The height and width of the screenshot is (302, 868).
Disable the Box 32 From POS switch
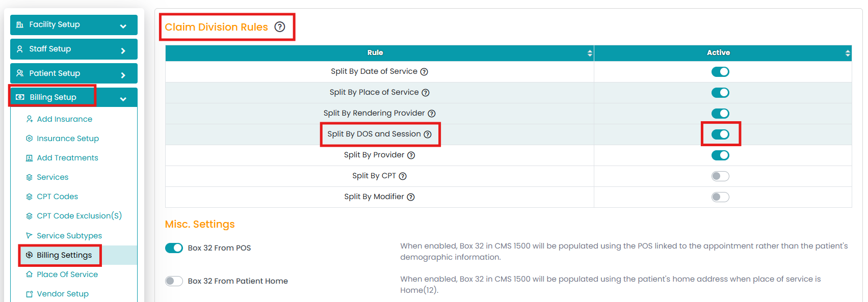pyautogui.click(x=174, y=248)
